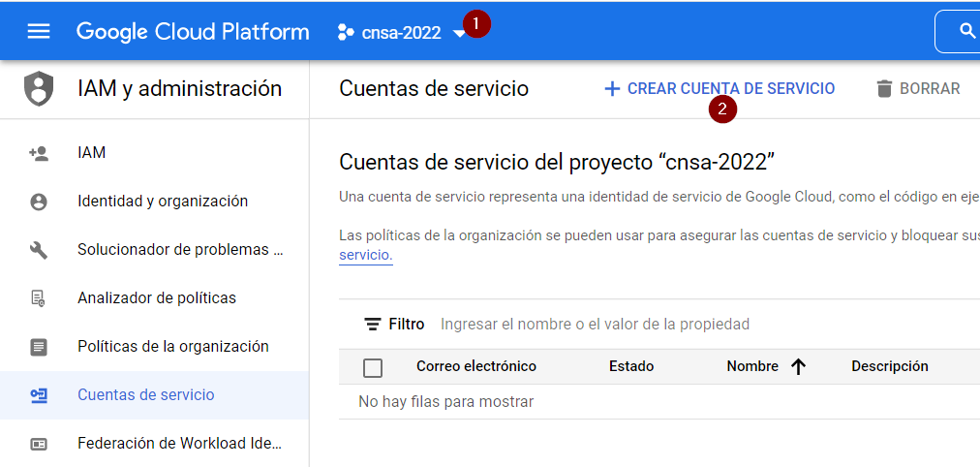
Task: Follow the blue 'servicio.' link
Action: coord(366,255)
